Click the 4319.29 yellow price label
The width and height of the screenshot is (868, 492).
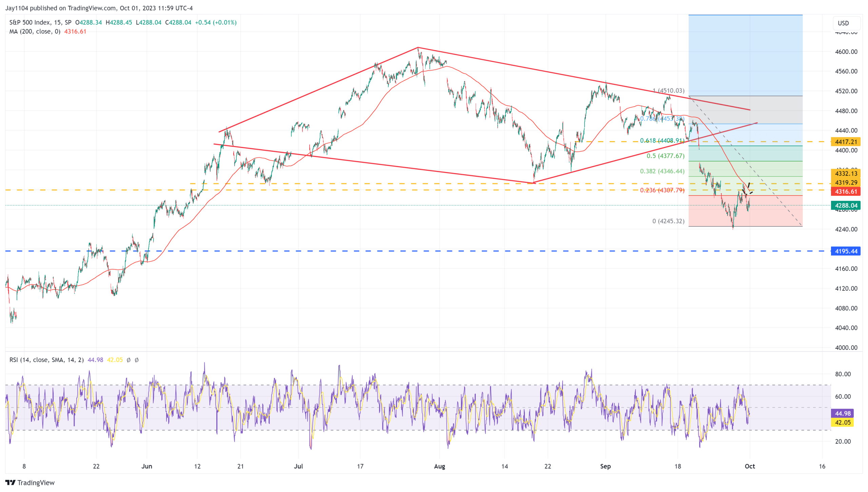pyautogui.click(x=846, y=183)
